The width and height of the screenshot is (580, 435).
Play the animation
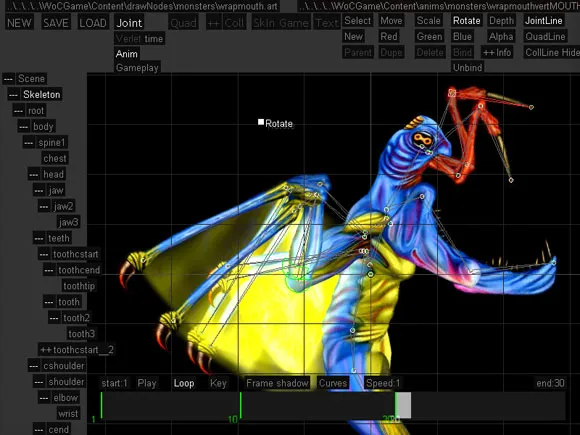147,383
